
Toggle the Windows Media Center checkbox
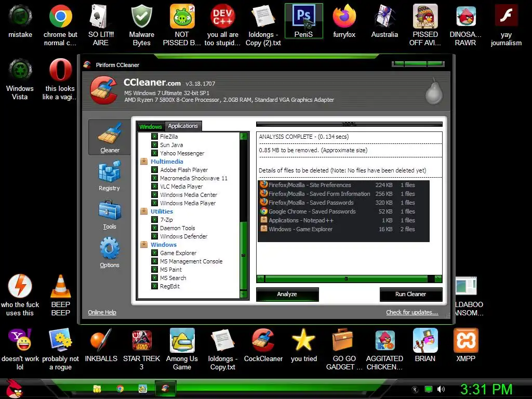(154, 195)
